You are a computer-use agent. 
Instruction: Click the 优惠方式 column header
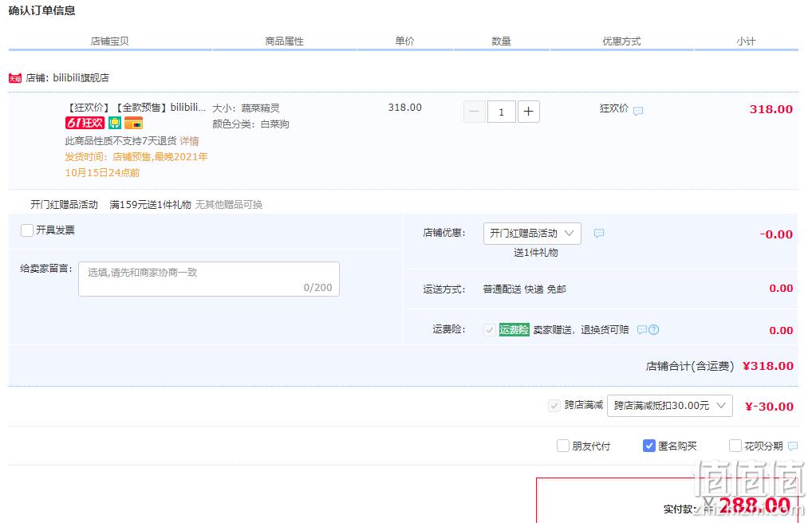621,41
